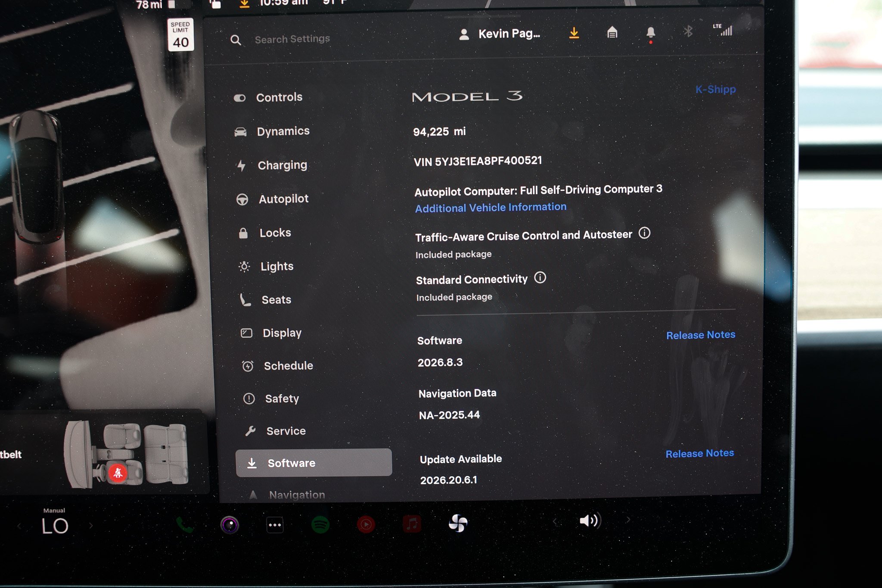
Task: Open the Display settings menu
Action: [271, 333]
